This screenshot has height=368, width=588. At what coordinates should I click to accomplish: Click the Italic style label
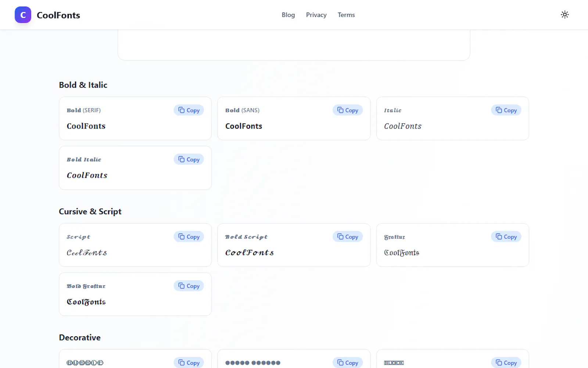point(393,110)
